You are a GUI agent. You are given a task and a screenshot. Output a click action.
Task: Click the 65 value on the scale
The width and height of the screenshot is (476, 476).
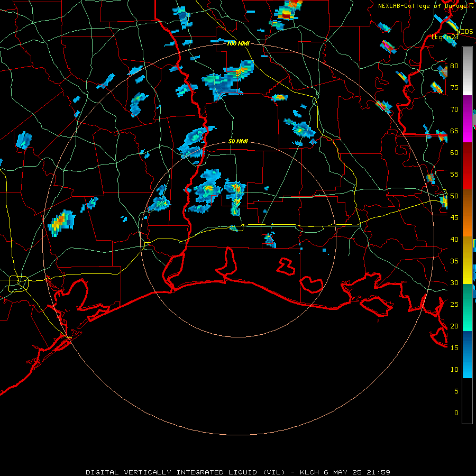click(454, 131)
